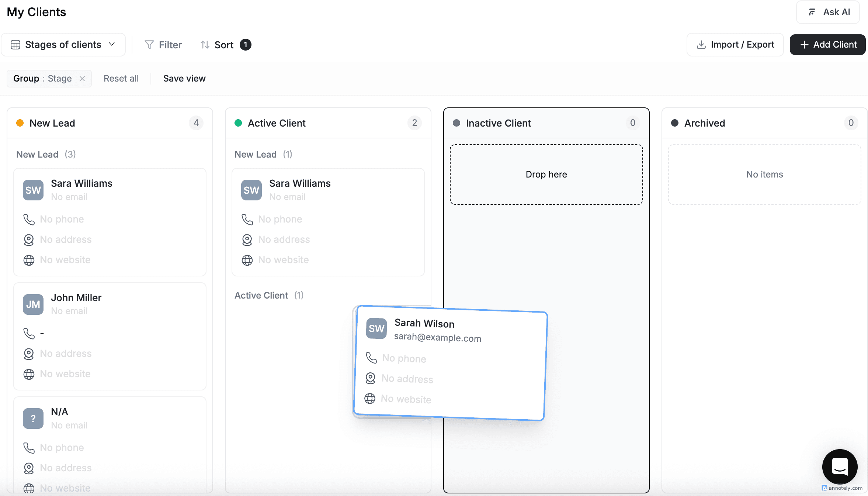The width and height of the screenshot is (868, 496).
Task: Click the Sort arrows icon
Action: (x=205, y=45)
